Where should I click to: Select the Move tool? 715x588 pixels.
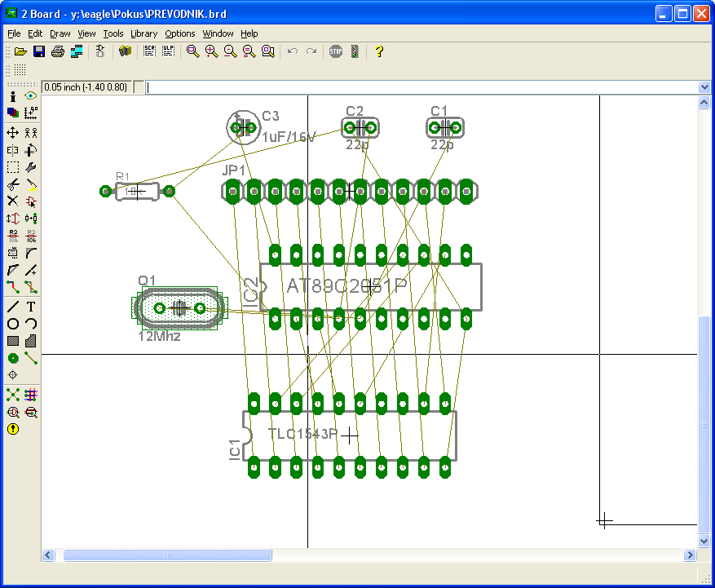tap(13, 133)
